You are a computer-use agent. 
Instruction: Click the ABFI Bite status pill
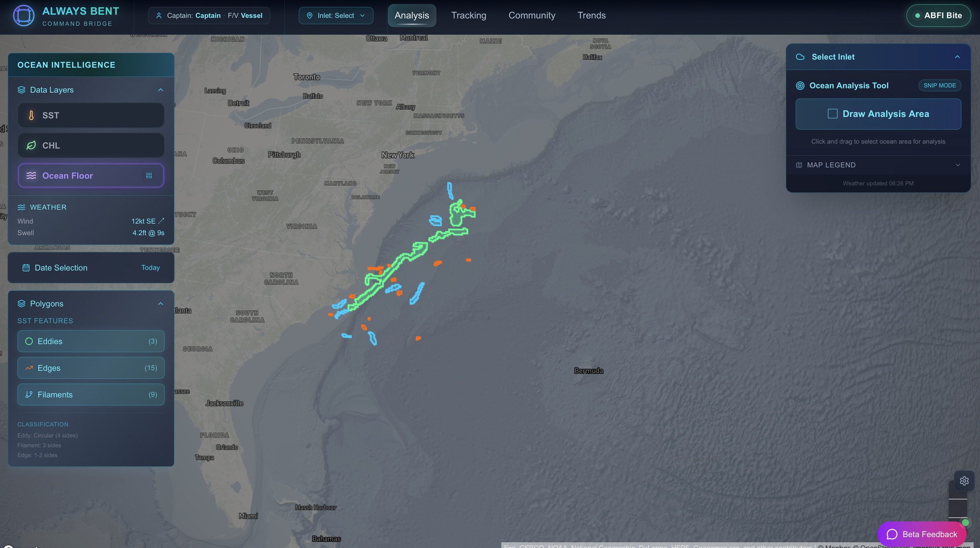coord(938,16)
